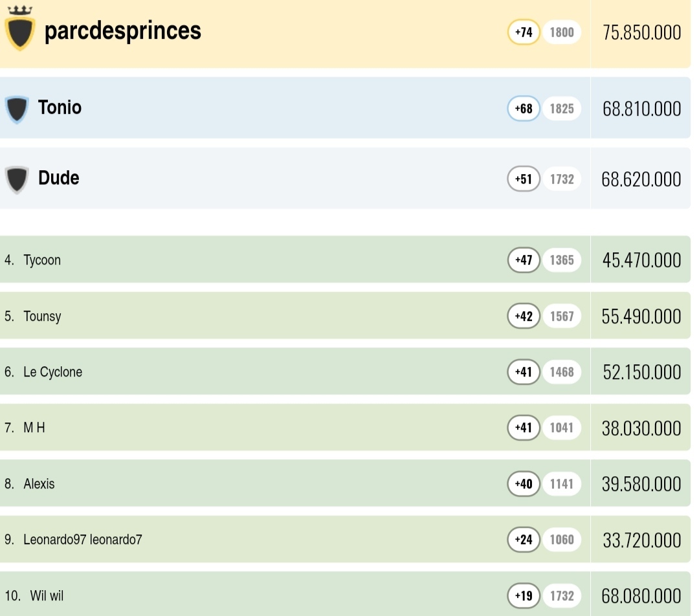Open Dude's manager profile
Viewport: 699px width, 616px height.
[58, 178]
